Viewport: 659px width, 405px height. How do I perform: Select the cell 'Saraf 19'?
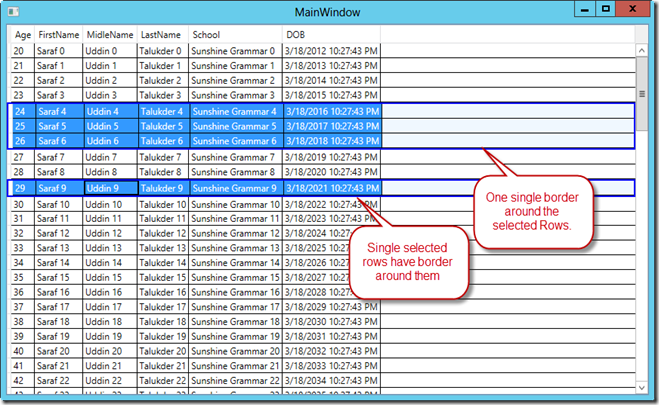59,336
